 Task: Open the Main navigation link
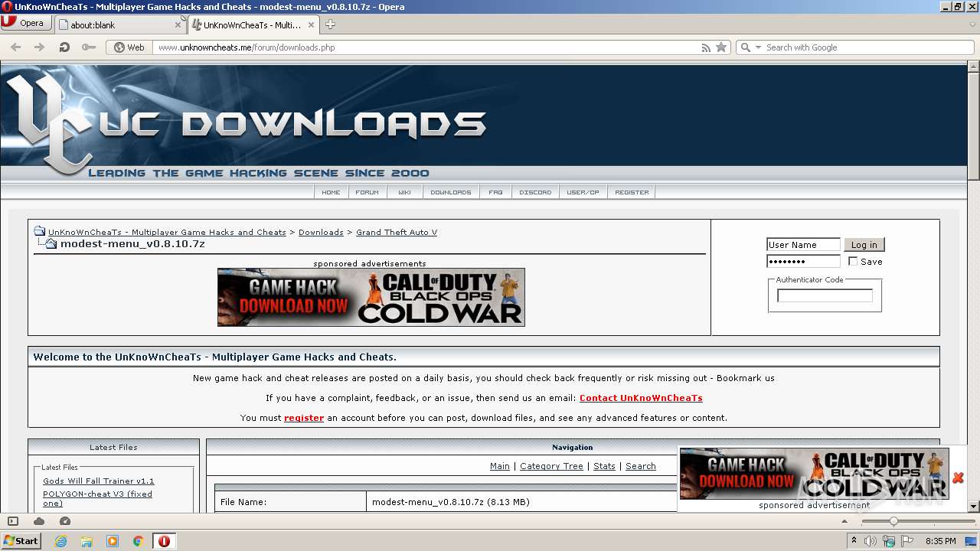click(x=500, y=466)
